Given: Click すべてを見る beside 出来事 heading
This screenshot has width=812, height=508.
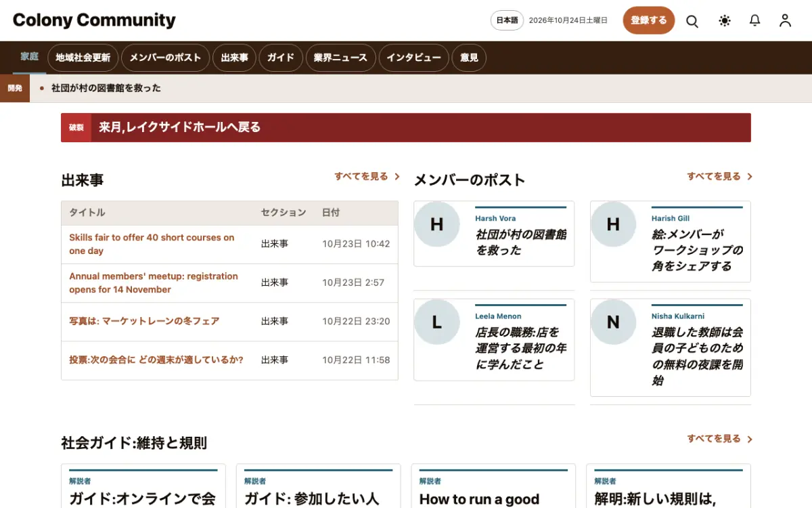Looking at the screenshot, I should [361, 176].
